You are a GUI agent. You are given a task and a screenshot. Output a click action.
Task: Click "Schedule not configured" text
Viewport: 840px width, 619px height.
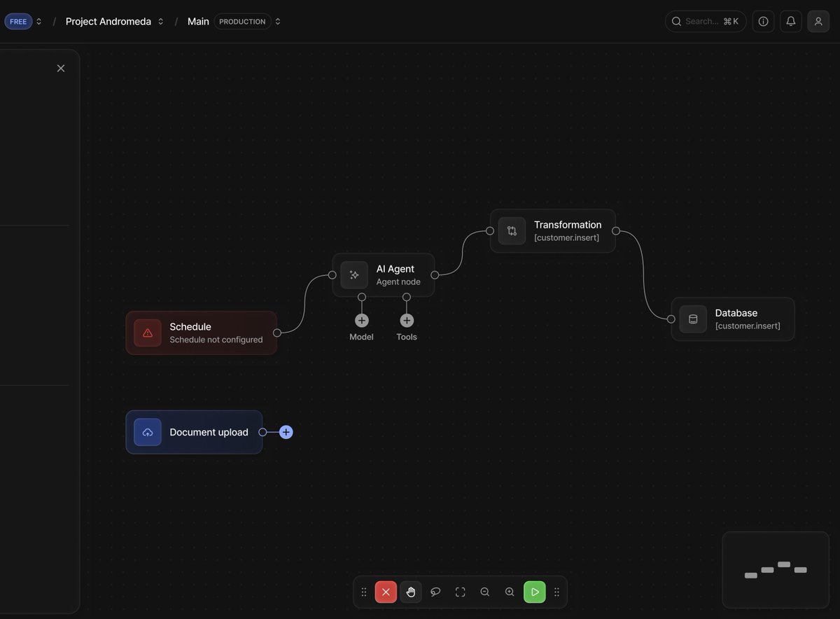point(216,340)
